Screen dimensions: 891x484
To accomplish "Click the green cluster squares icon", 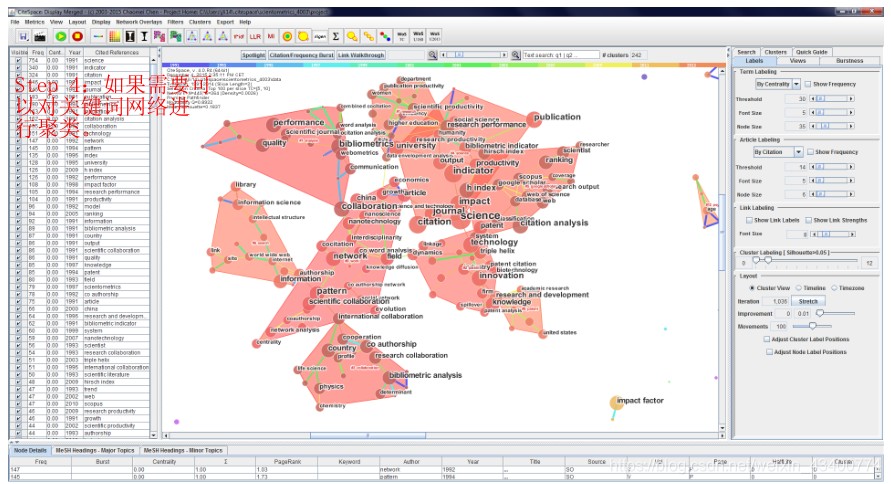I will (x=176, y=36).
